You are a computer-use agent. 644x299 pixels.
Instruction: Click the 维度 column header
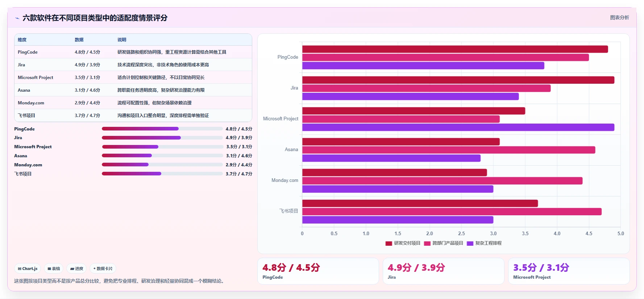pyautogui.click(x=22, y=40)
